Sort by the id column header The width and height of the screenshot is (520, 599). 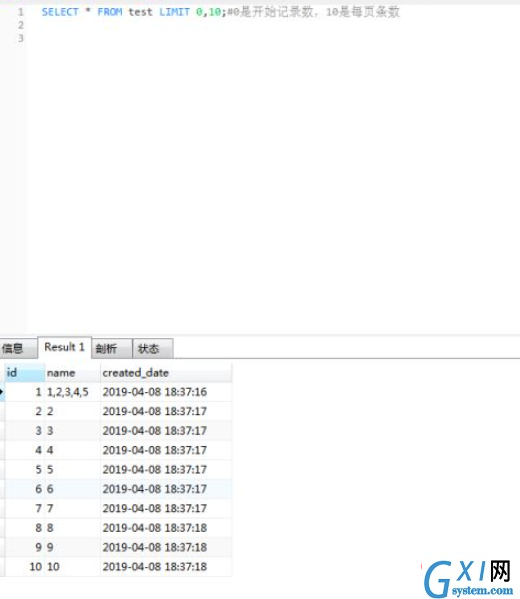tap(24, 373)
